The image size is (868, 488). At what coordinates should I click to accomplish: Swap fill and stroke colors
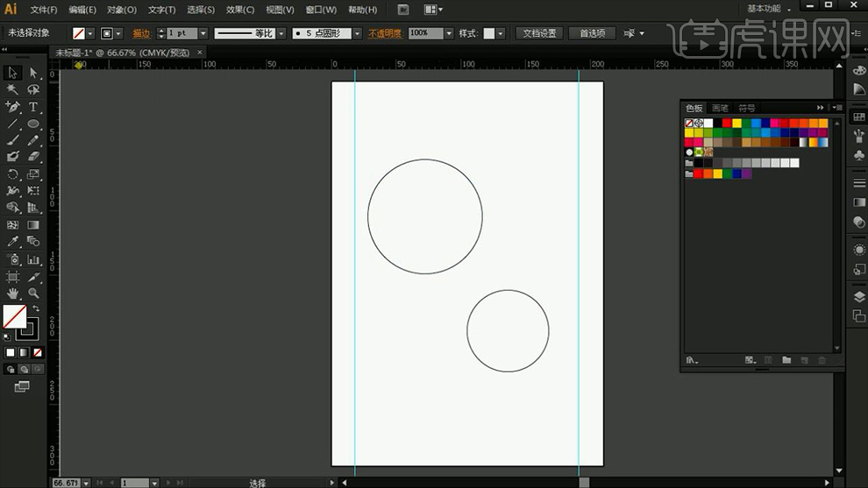[36, 308]
